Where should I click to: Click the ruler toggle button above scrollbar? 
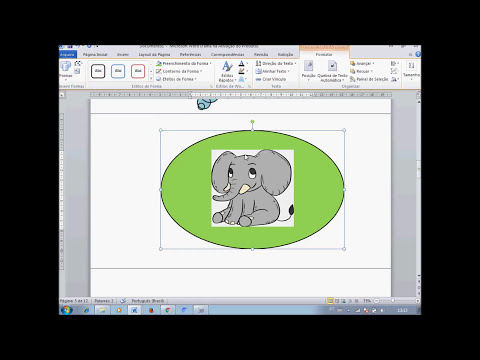pos(418,95)
